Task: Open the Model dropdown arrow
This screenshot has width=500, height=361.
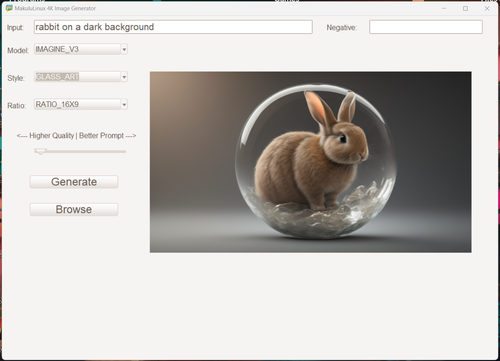Action: (x=124, y=49)
